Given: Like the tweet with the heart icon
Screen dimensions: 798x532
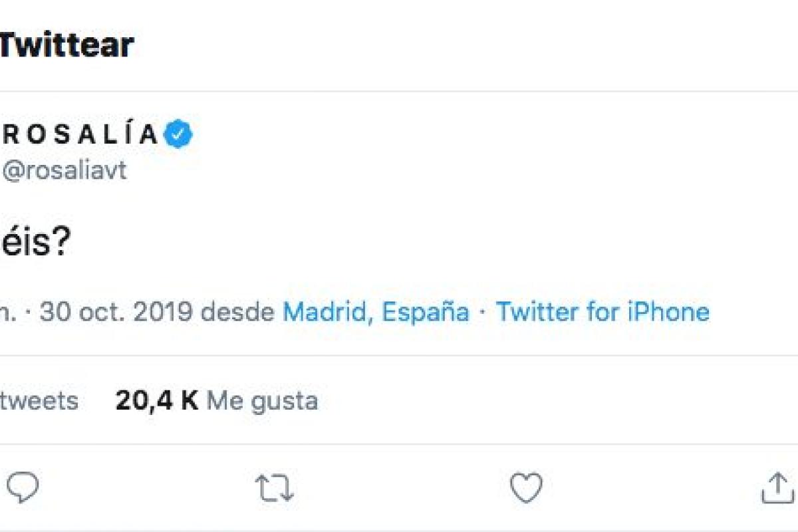Looking at the screenshot, I should 525,488.
